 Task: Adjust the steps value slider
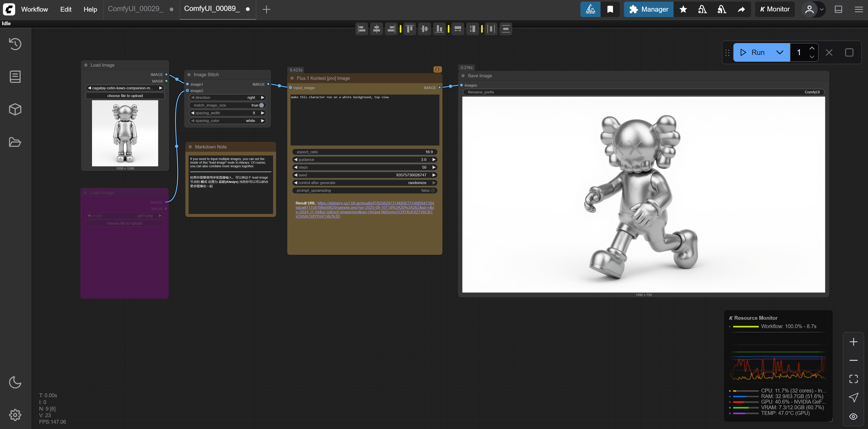point(365,167)
